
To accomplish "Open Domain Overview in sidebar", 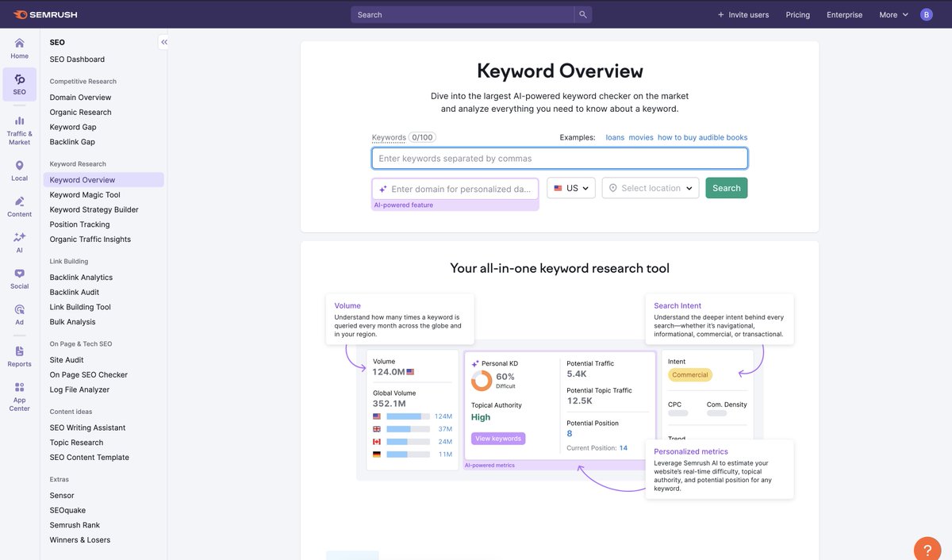I will click(80, 98).
